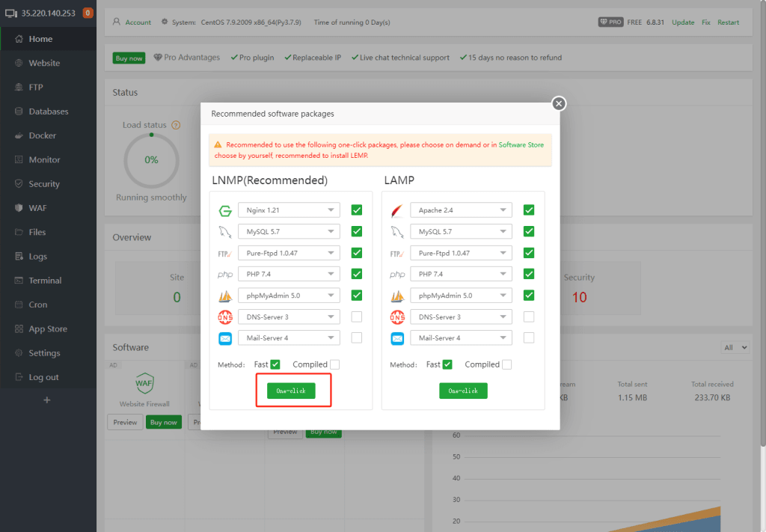Click the phpMyAdmin sailboat icon in LNMP
766x532 pixels.
point(224,296)
